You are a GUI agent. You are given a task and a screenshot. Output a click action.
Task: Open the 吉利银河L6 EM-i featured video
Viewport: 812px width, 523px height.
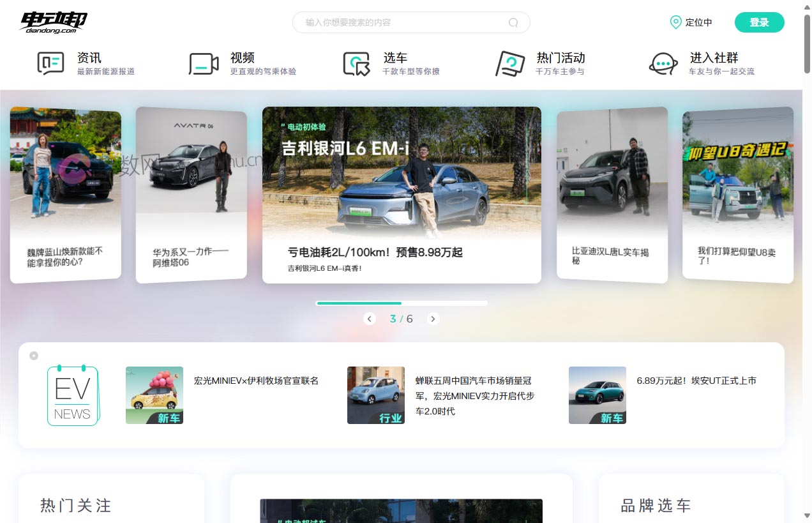pos(402,192)
